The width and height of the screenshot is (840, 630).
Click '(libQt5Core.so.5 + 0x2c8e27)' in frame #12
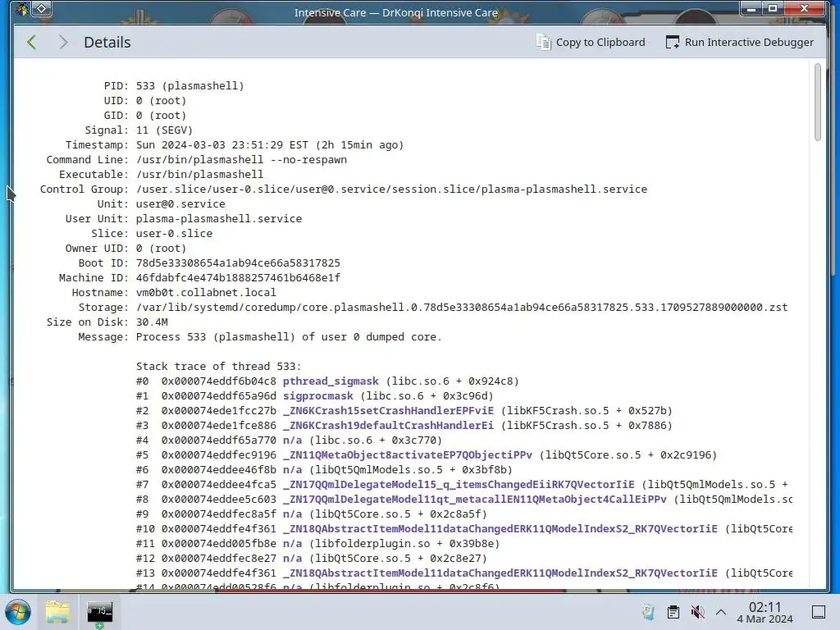[398, 558]
